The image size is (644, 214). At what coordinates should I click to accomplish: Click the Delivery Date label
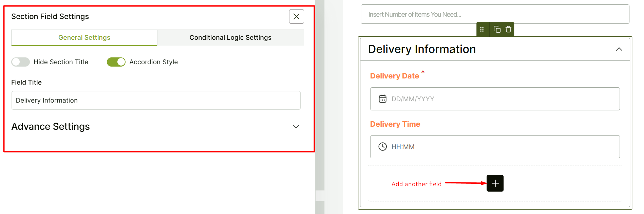click(x=394, y=76)
